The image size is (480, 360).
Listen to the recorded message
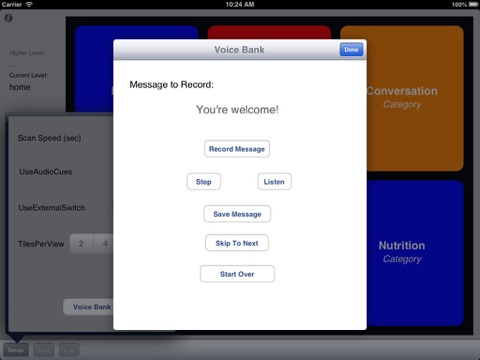274,182
